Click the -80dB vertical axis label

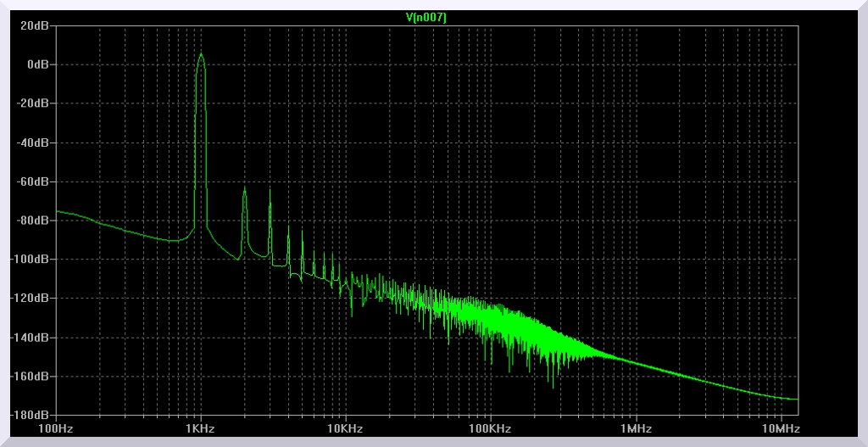point(36,221)
